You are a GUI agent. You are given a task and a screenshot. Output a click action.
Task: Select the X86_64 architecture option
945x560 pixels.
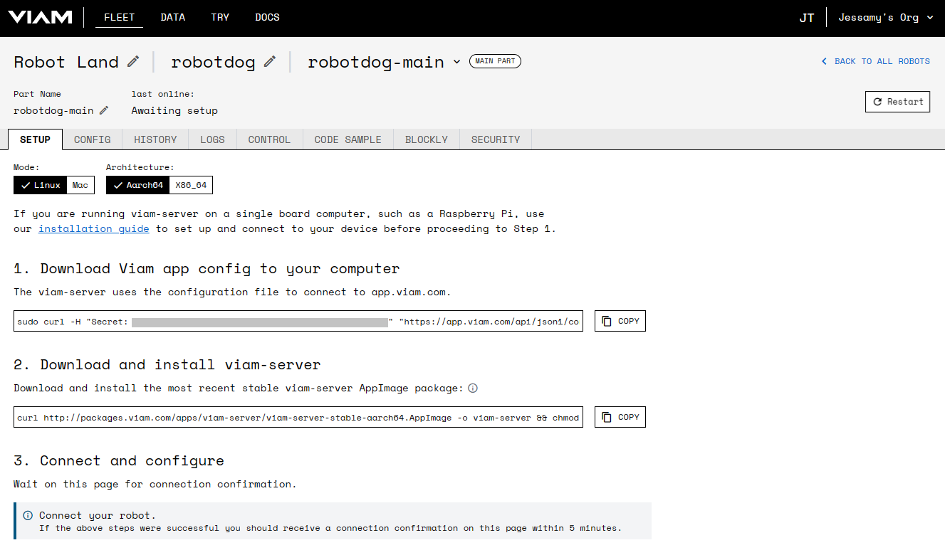point(191,184)
